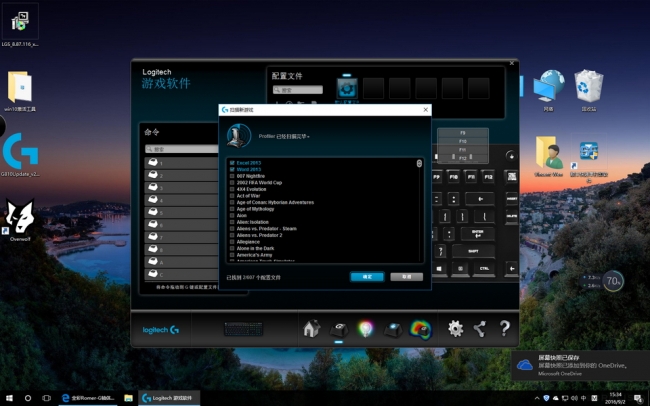Image resolution: width=650 pixels, height=406 pixels.
Task: Click the blue confirm button in dialog
Action: [366, 276]
